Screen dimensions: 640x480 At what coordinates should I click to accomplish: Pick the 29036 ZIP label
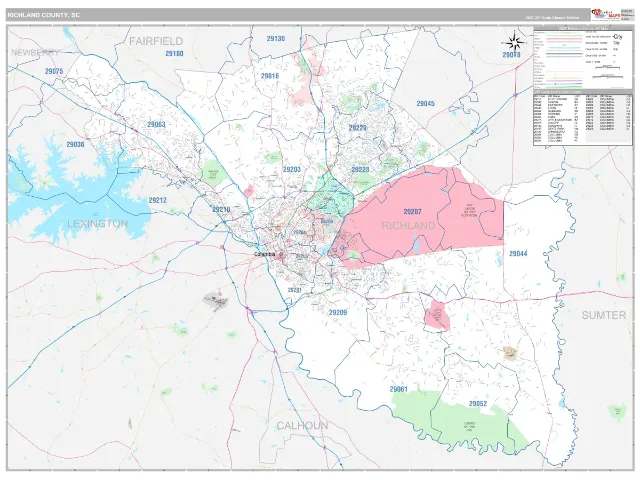coord(75,144)
